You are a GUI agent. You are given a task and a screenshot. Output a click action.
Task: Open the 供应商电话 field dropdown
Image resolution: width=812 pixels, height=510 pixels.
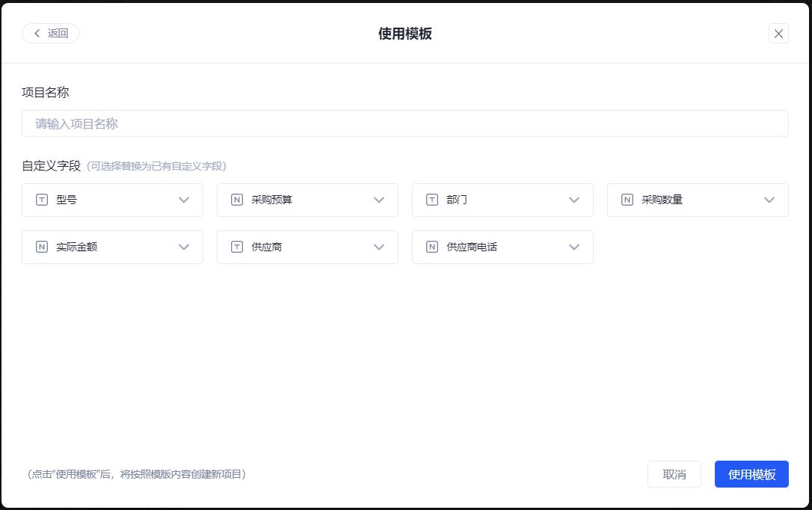tap(573, 247)
